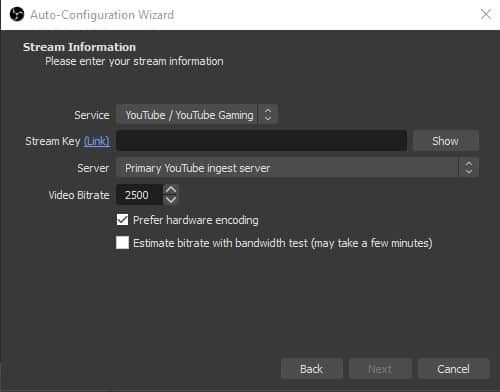Click the Service dropdown arrows
Viewport: 500px width, 392px height.
(x=268, y=115)
